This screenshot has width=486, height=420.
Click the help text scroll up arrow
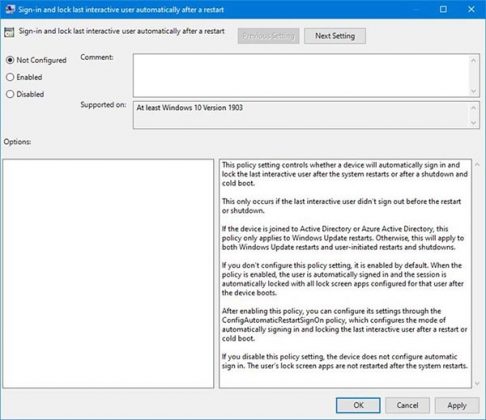coord(477,165)
